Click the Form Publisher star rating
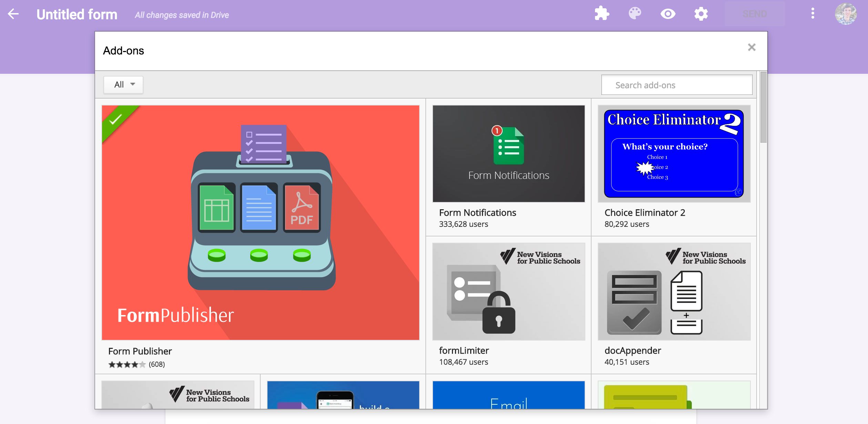The image size is (868, 424). [127, 364]
